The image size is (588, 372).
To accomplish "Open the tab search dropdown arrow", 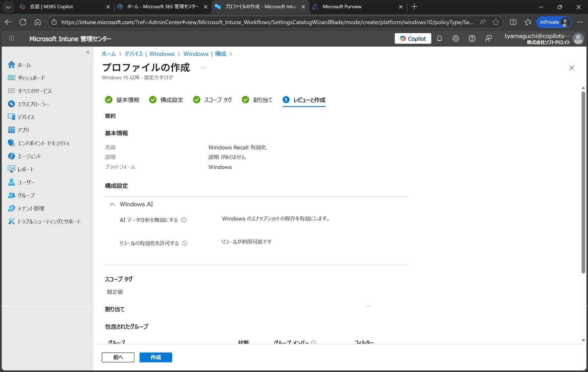I will coord(8,7).
